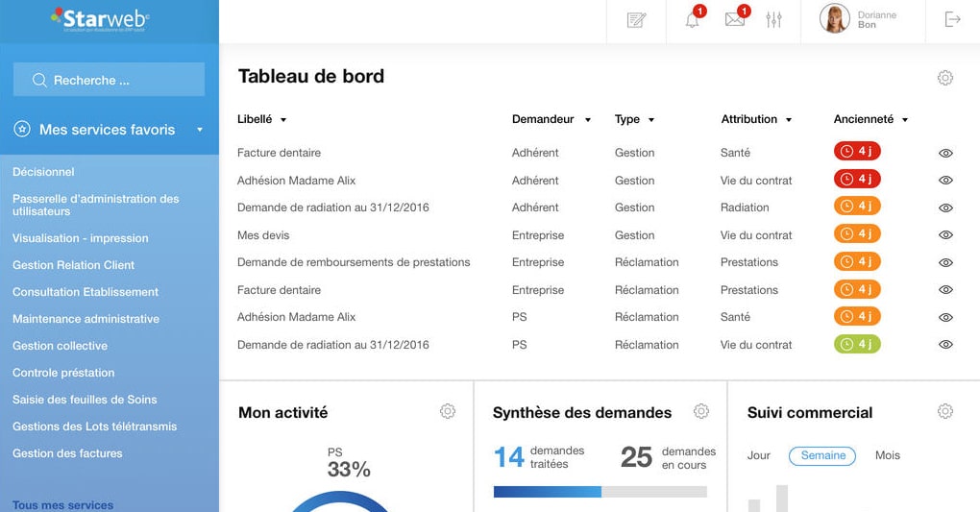Sort by Ancienneté column arrow

point(905,120)
